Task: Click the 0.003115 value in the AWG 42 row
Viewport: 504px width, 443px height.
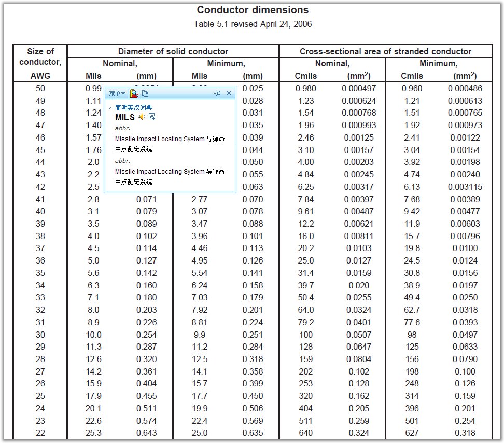Action: click(x=465, y=187)
